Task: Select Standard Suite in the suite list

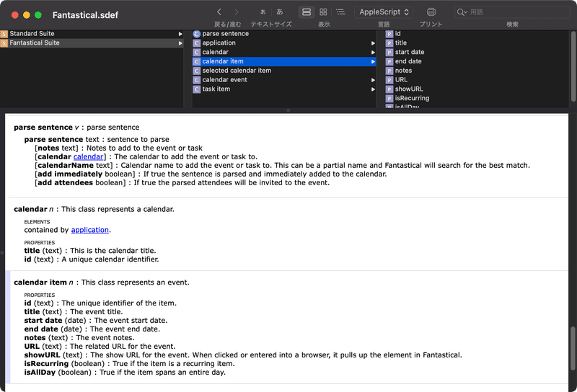Action: coord(92,33)
